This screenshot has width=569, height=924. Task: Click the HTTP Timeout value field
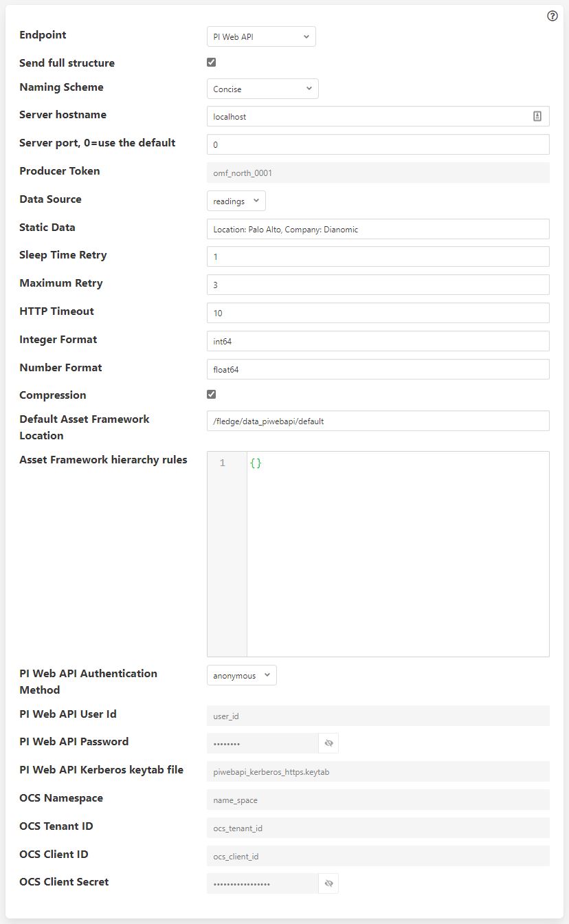(x=378, y=313)
